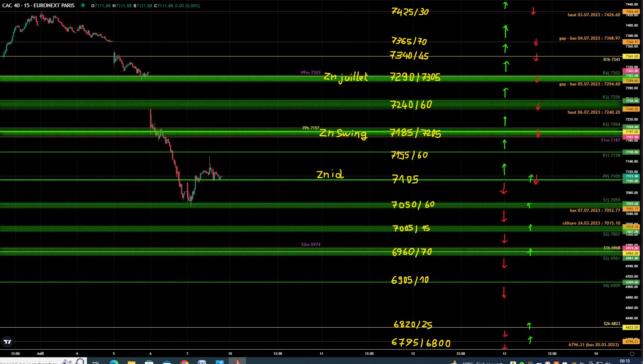Select the 7240.20 price axis label
643x364 pixels.
click(x=632, y=109)
